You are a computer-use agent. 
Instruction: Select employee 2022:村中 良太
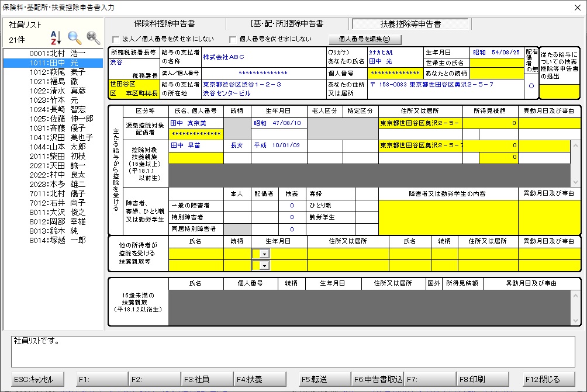pyautogui.click(x=53, y=175)
